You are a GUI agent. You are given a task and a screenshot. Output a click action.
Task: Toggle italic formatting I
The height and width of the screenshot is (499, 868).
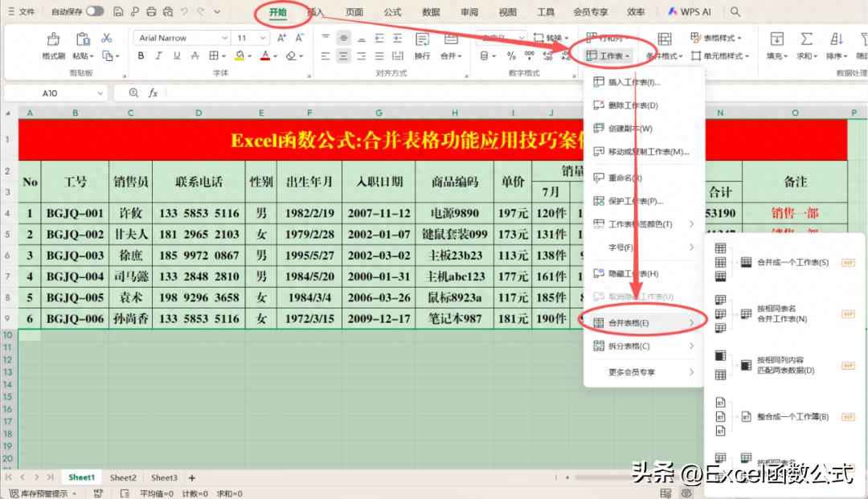pyautogui.click(x=159, y=56)
